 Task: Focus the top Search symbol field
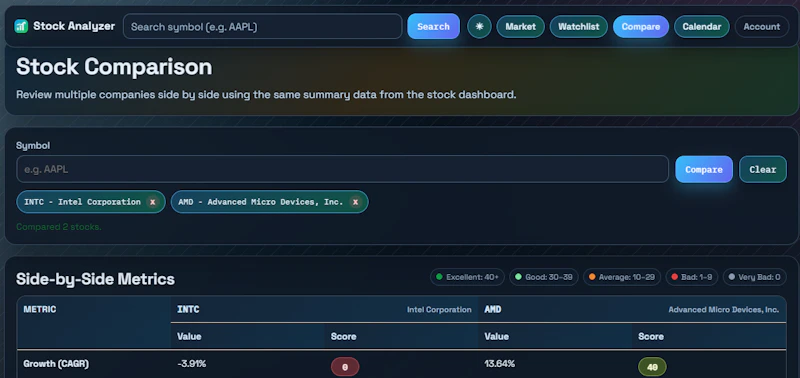tap(262, 27)
